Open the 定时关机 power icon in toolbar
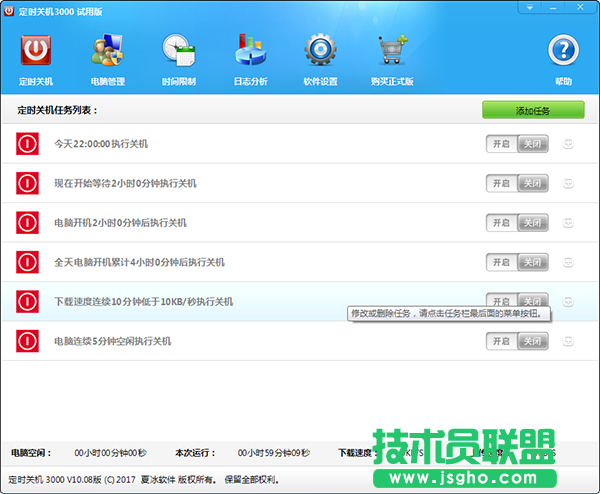The height and width of the screenshot is (494, 600). tap(36, 50)
